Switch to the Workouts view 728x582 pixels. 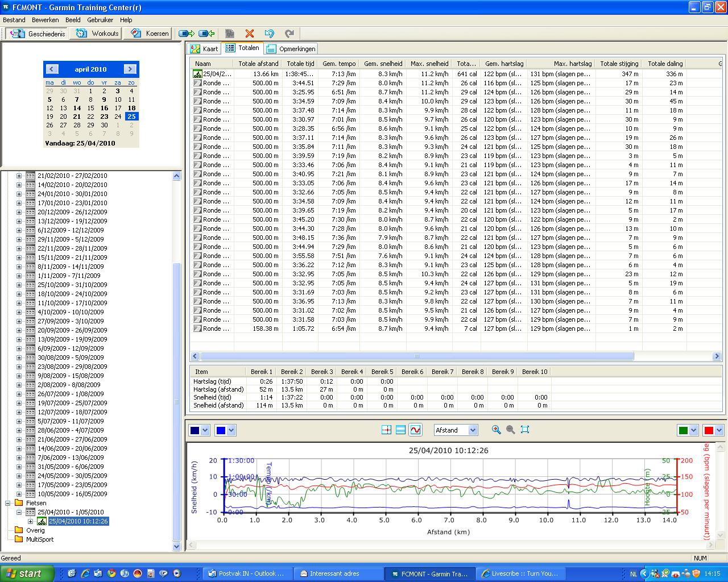point(97,34)
